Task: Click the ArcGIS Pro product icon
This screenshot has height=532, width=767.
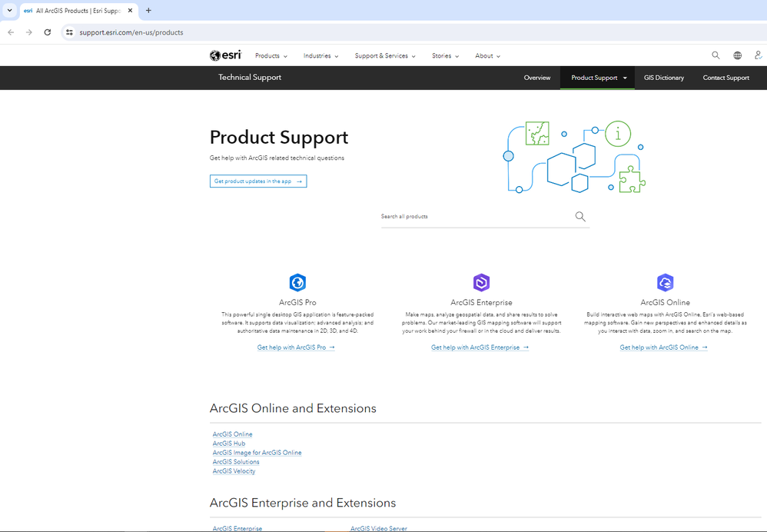Action: click(x=297, y=282)
